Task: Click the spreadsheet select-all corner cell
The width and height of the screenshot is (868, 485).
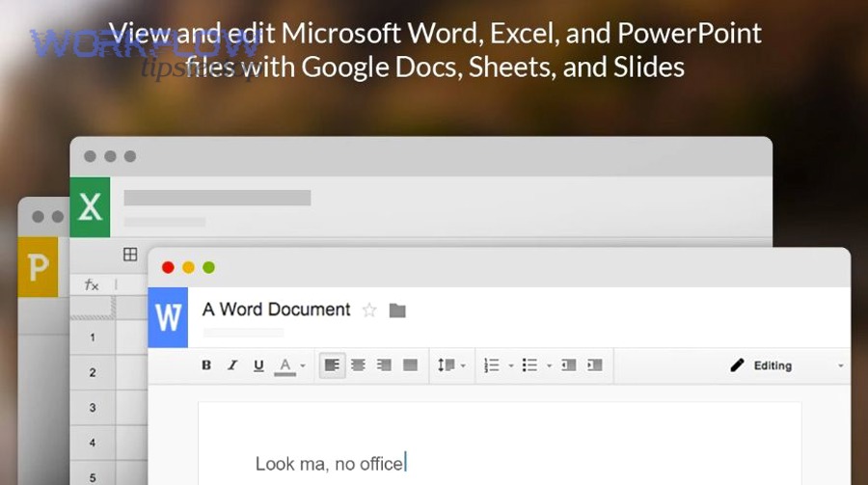Action: [x=93, y=308]
